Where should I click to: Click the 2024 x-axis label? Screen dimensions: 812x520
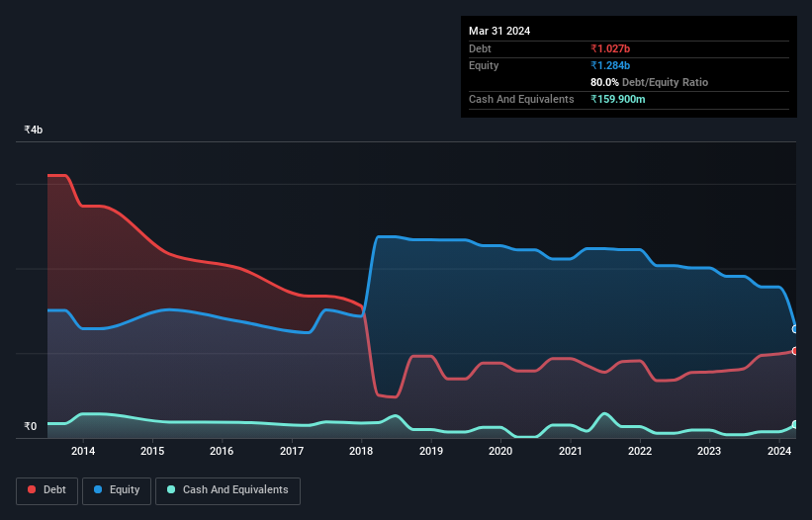coord(779,451)
